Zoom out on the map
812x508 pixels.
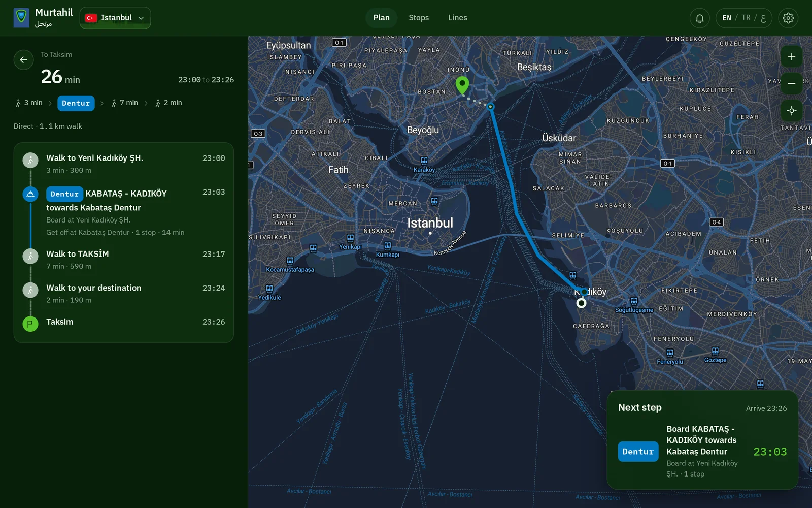(x=792, y=84)
